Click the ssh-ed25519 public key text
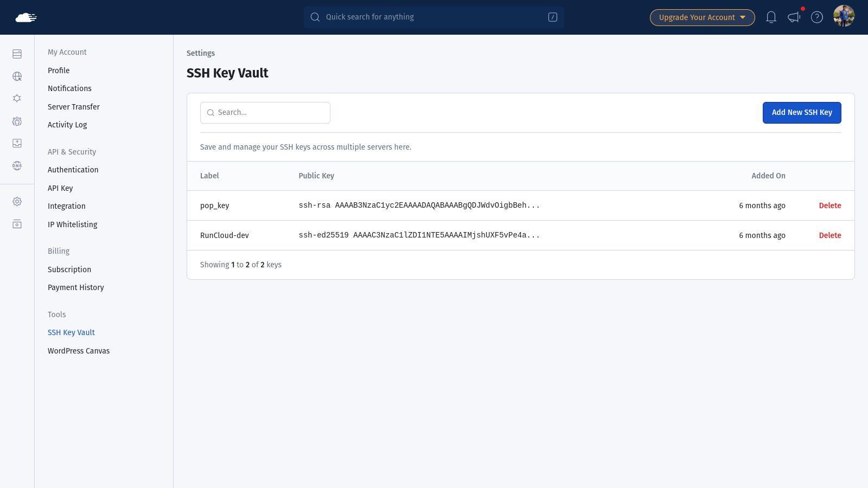Image resolution: width=868 pixels, height=488 pixels. 419,235
